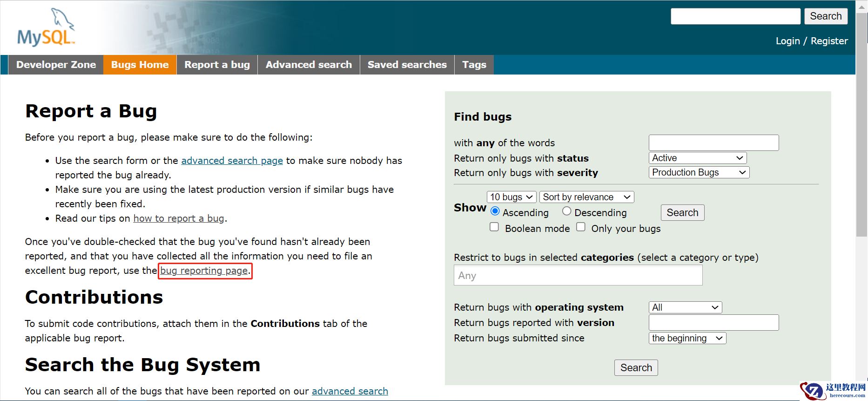
Task: Open the Login link
Action: (787, 41)
